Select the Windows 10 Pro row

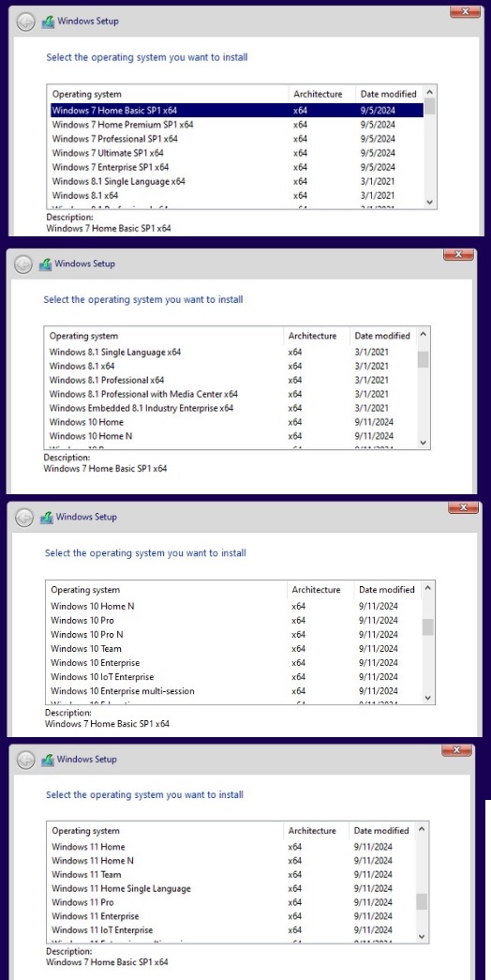click(x=235, y=620)
